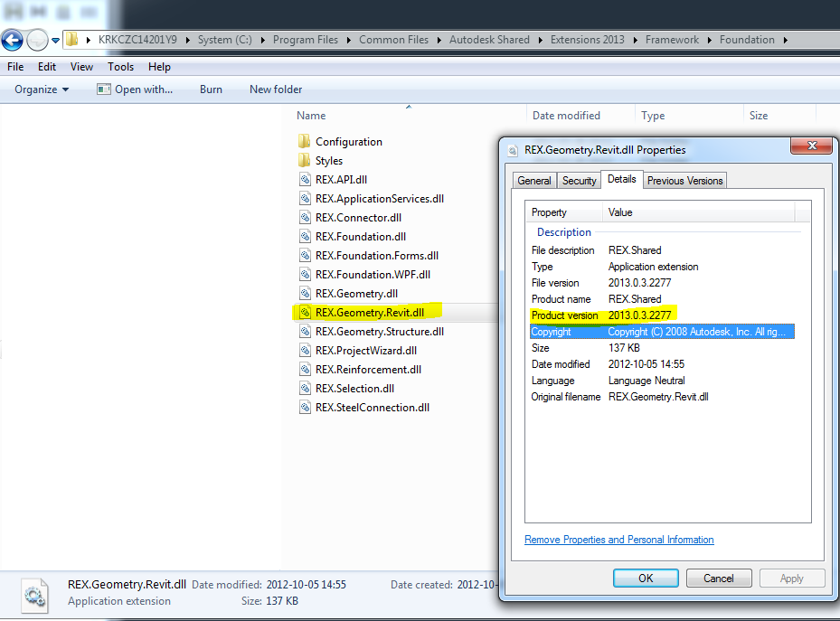Screen dimensions: 840x621
Task: Click the REX.ProjectWizard.dll file icon
Action: 305,350
